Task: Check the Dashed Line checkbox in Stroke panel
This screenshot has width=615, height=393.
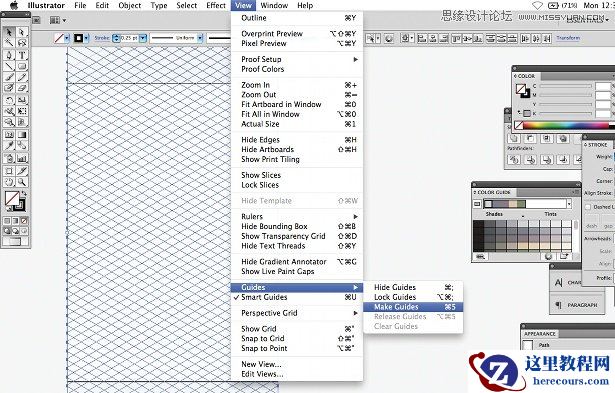Action: tap(588, 207)
